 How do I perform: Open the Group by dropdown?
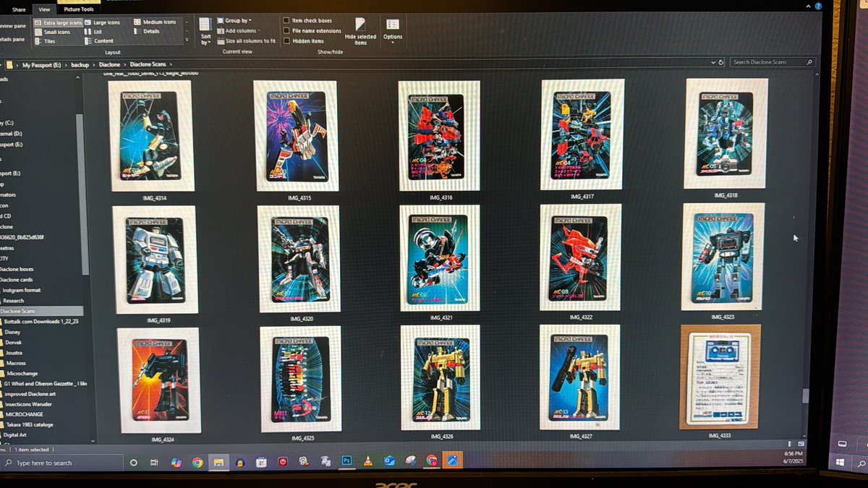coord(234,21)
